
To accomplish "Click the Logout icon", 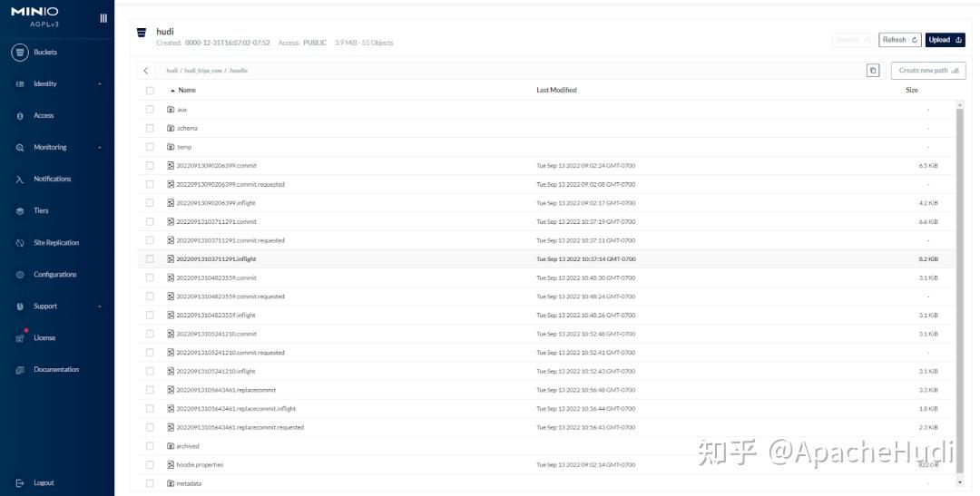I will click(20, 483).
